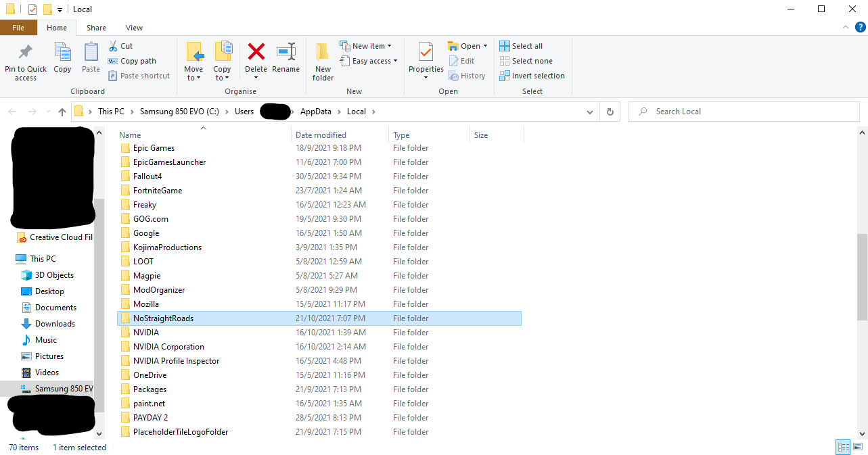Viewport: 868px width, 455px height.
Task: Click Pin to Quick access icon
Action: coord(26,53)
